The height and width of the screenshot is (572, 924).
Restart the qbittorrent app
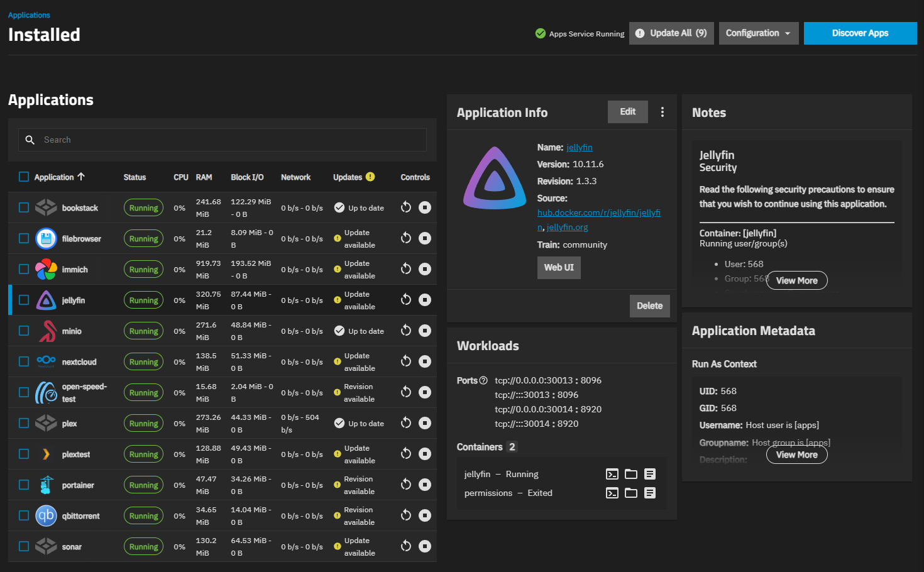pos(406,515)
